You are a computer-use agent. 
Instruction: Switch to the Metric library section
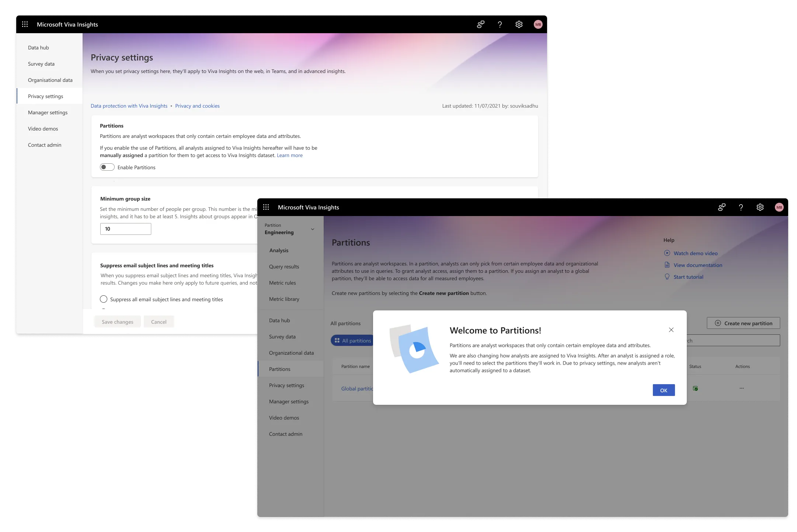coord(284,299)
